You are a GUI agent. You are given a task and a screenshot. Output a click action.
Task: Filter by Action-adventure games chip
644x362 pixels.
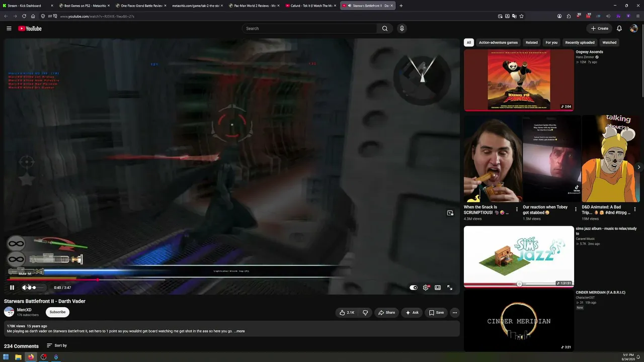(x=498, y=43)
